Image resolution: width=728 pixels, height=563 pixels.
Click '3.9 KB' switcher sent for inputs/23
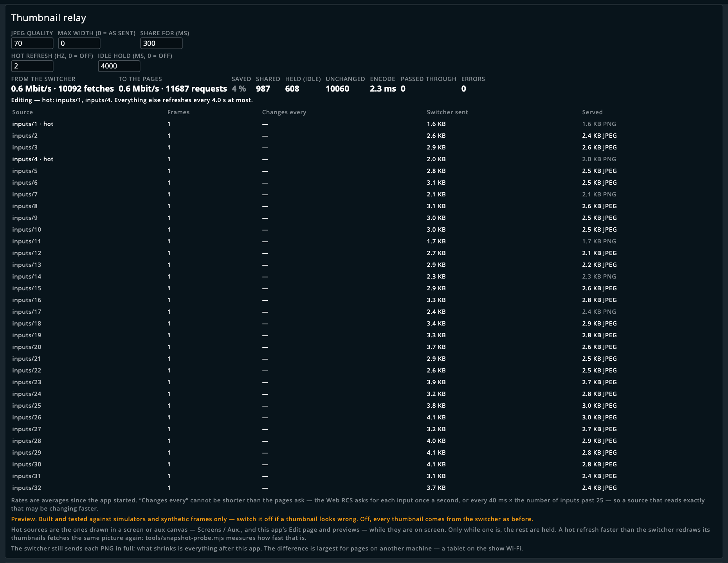436,382
